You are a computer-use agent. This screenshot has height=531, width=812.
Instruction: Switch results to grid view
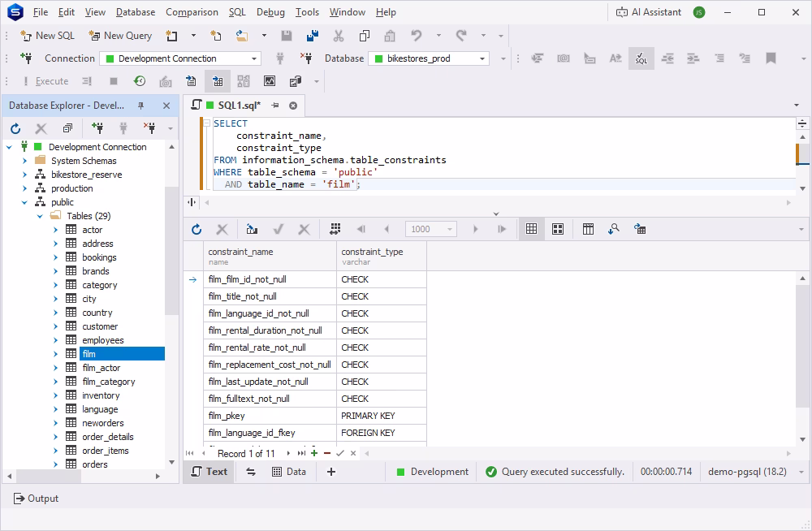coord(531,229)
